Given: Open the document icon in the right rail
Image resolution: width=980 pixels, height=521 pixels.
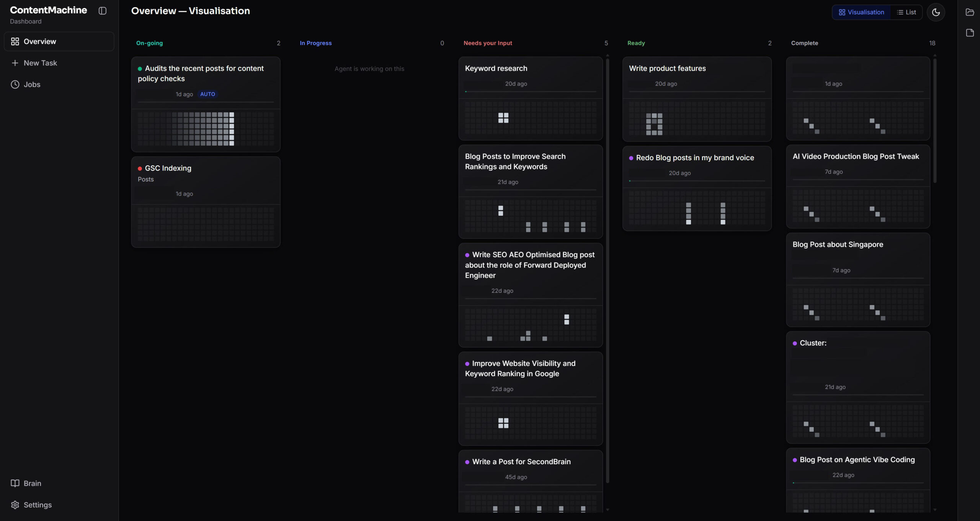Looking at the screenshot, I should click(x=970, y=33).
